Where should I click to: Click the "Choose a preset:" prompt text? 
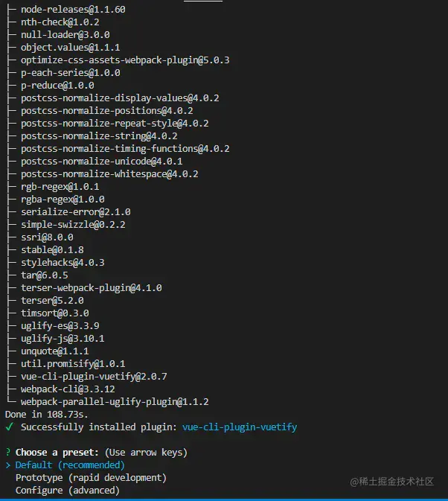pyautogui.click(x=57, y=453)
